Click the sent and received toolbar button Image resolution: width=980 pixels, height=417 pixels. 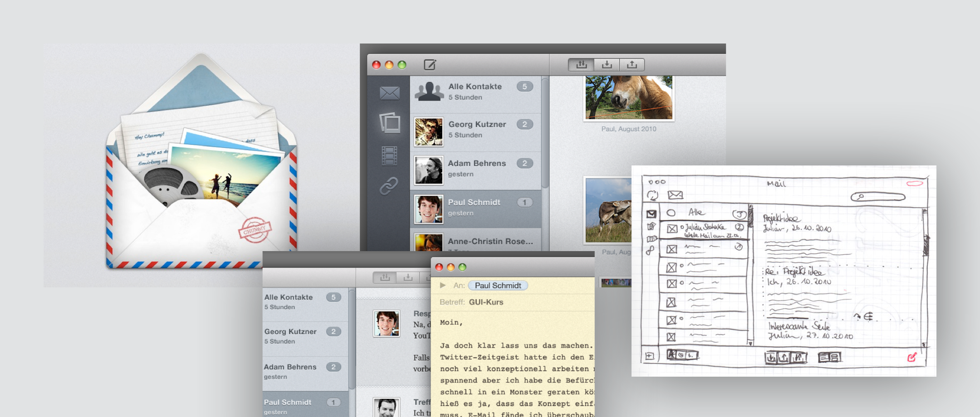pyautogui.click(x=581, y=65)
